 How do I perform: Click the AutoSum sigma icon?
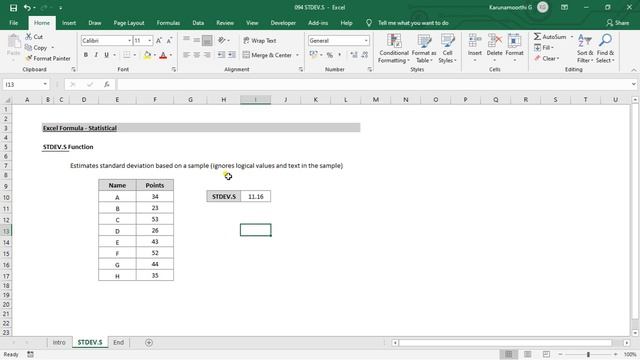[x=537, y=37]
